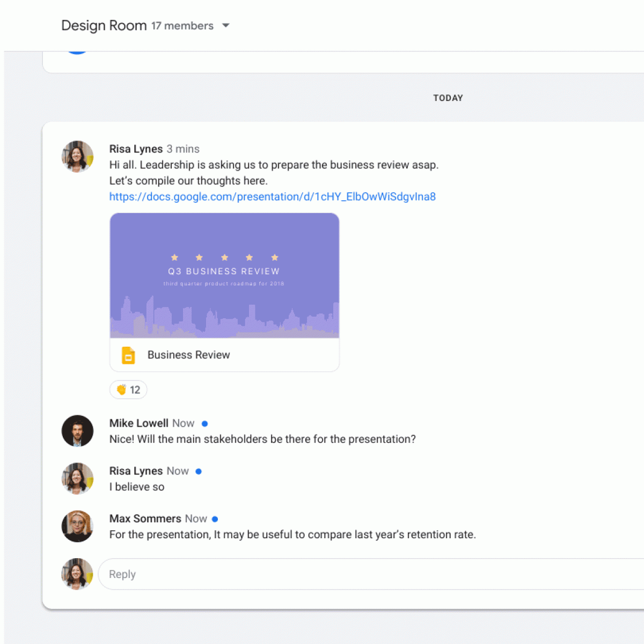Viewport: 644px width, 644px height.
Task: Open the docs.google.com presentation link
Action: click(272, 196)
